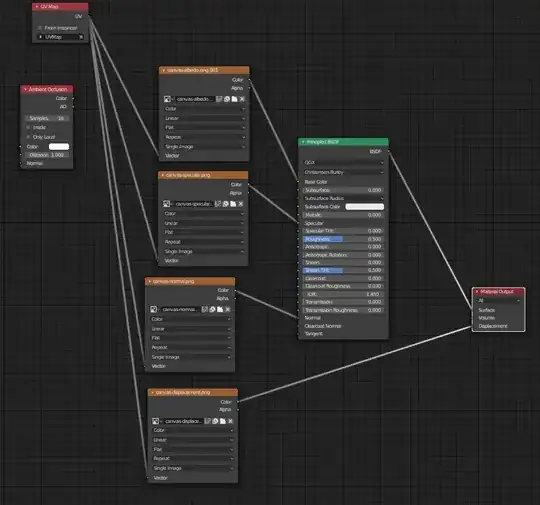540x505 pixels.
Task: Open Repeat extension dropdown in canvas-specular node
Action: coord(204,242)
